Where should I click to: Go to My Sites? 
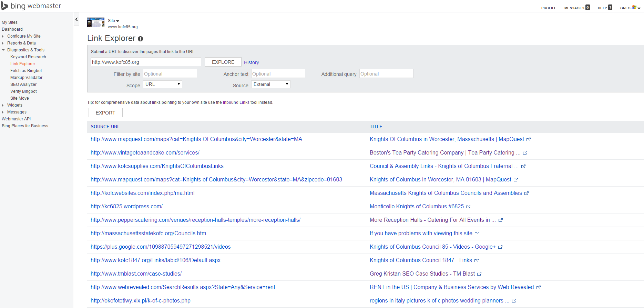pyautogui.click(x=10, y=22)
